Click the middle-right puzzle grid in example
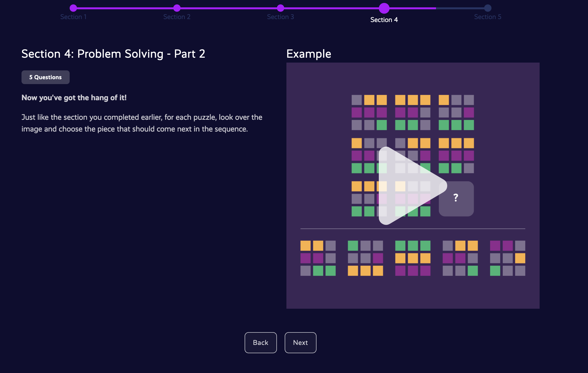The width and height of the screenshot is (588, 373). coord(456,156)
